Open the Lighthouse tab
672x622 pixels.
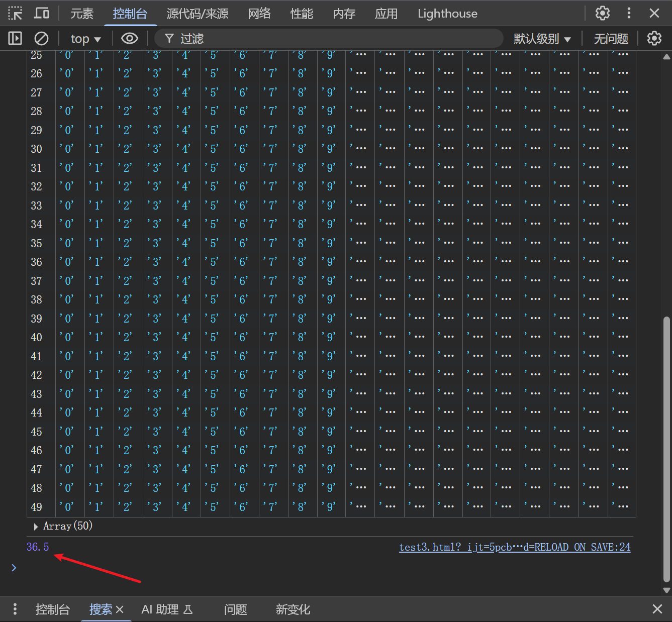[x=447, y=14]
